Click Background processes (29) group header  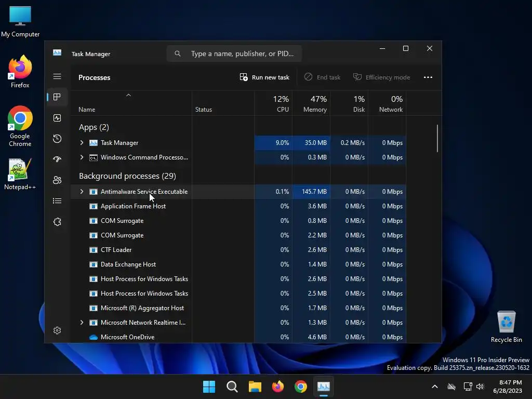coord(127,176)
